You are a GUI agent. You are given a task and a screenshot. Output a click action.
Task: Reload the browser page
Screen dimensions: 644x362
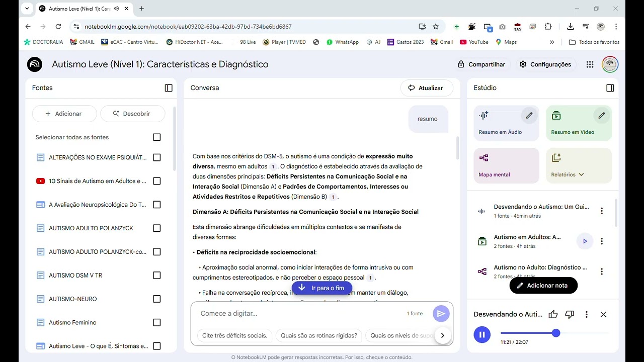(58, 27)
